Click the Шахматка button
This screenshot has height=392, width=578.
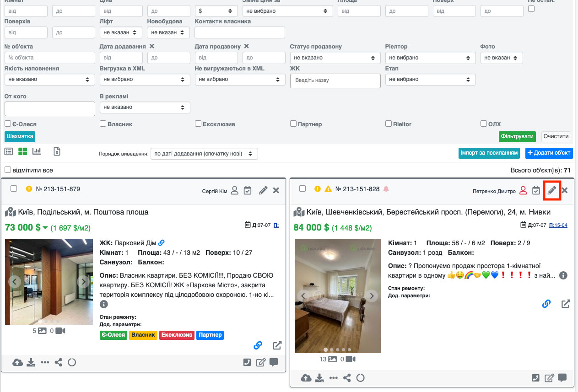tap(20, 136)
